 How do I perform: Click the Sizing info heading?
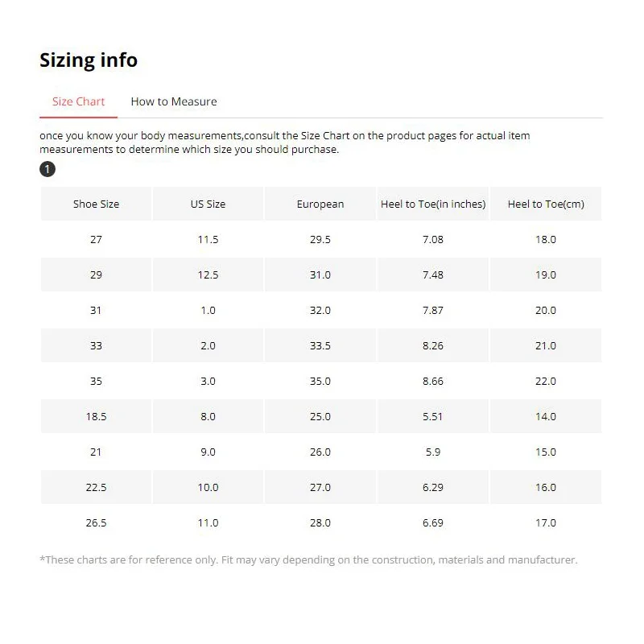point(89,60)
